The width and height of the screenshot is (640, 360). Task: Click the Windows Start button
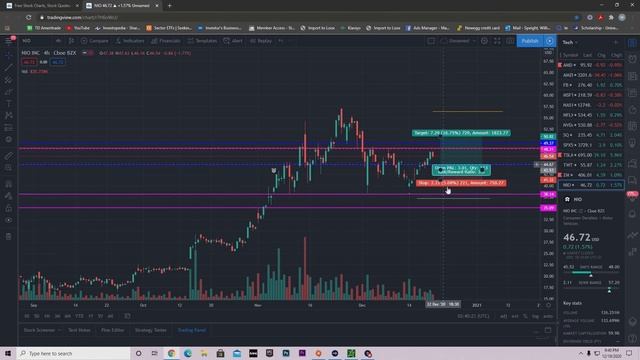pos(8,353)
